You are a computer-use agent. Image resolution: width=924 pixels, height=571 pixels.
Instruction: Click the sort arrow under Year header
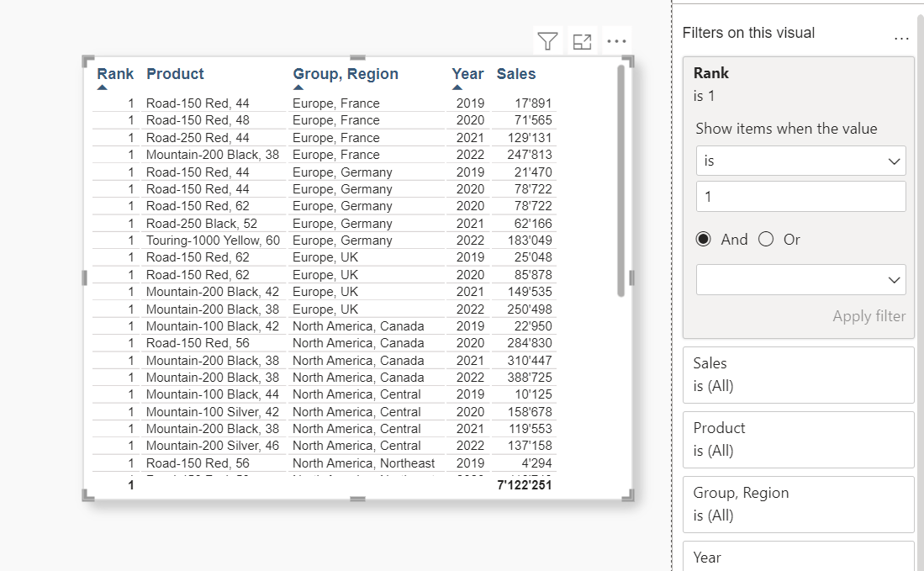[457, 87]
